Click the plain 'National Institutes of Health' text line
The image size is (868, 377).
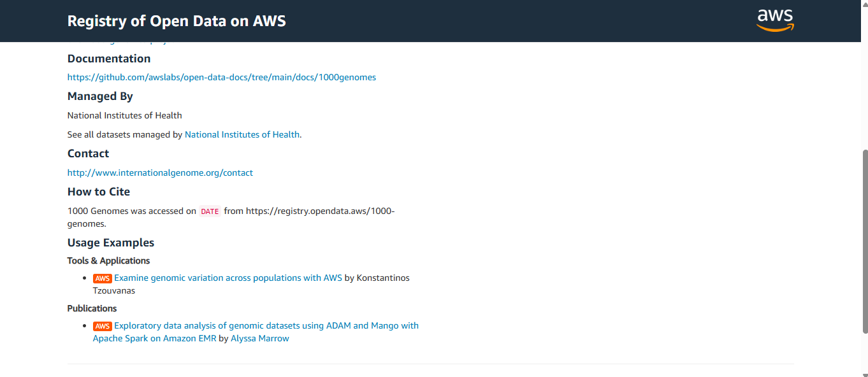[x=125, y=115]
